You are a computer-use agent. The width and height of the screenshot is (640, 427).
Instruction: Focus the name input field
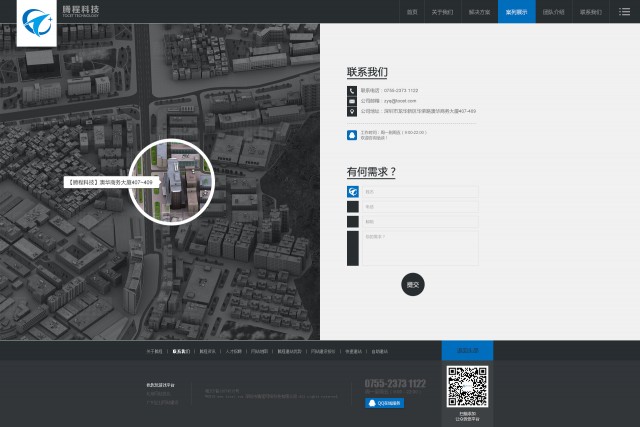pos(420,191)
